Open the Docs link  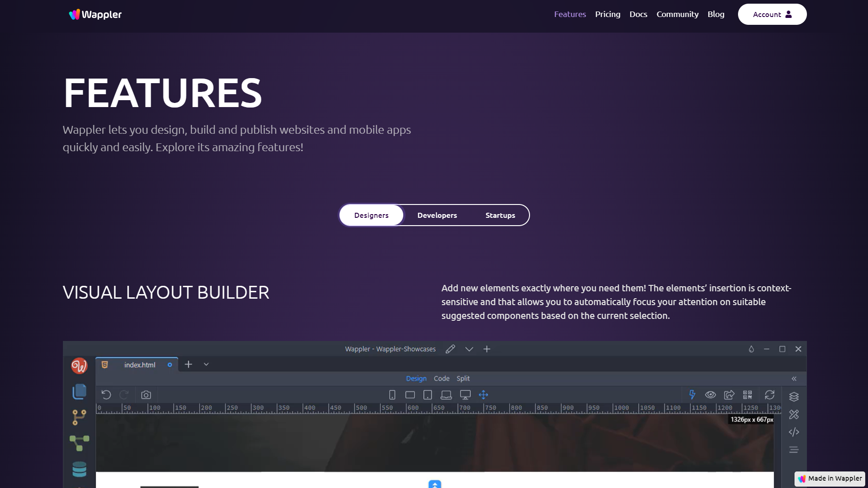pos(638,14)
